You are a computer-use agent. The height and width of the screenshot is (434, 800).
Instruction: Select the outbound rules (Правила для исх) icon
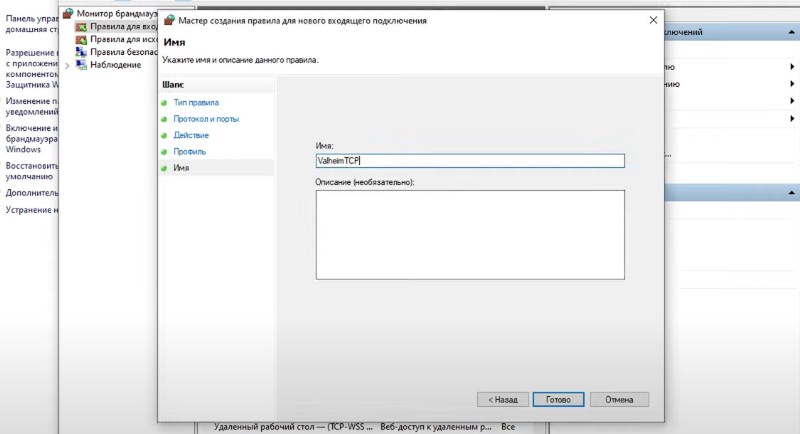pos(81,40)
